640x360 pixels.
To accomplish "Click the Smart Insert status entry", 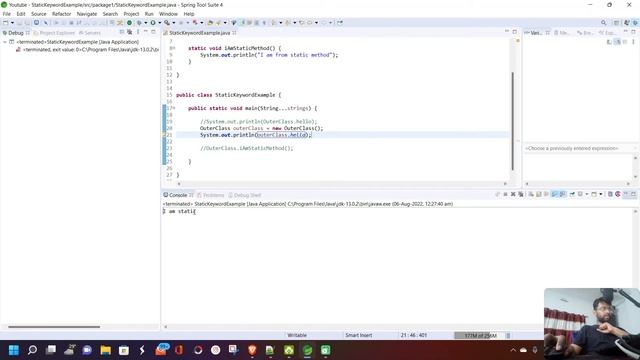I will point(358,335).
